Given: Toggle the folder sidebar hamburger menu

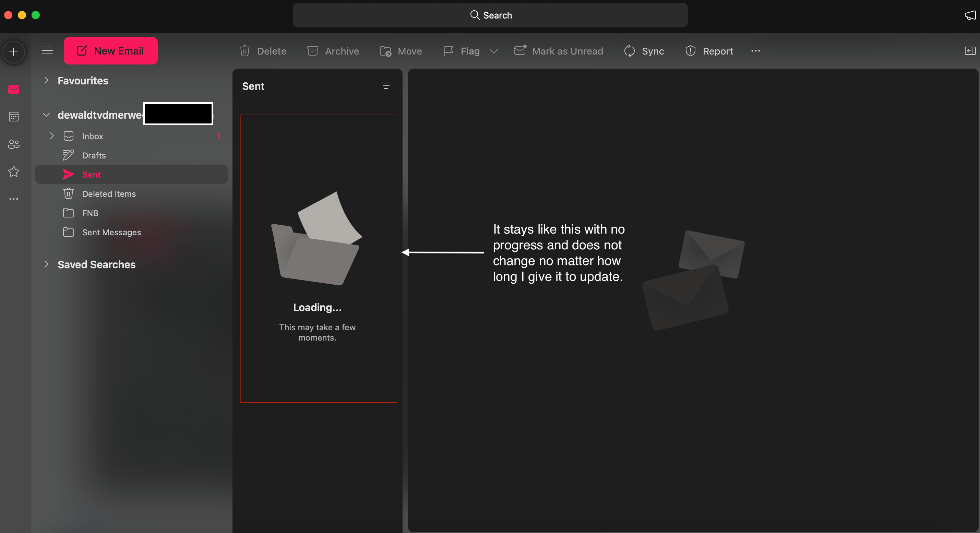Looking at the screenshot, I should click(47, 51).
